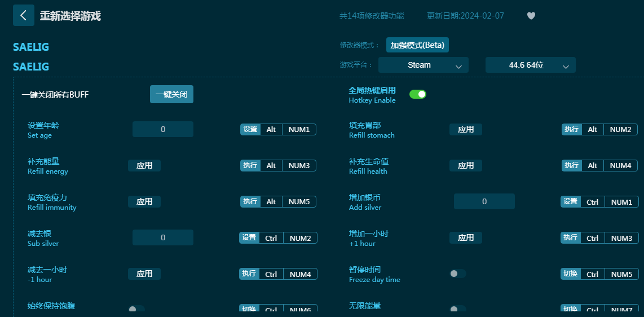This screenshot has width=644, height=317.
Task: Toggle the Freeze day time switch
Action: [x=458, y=274]
